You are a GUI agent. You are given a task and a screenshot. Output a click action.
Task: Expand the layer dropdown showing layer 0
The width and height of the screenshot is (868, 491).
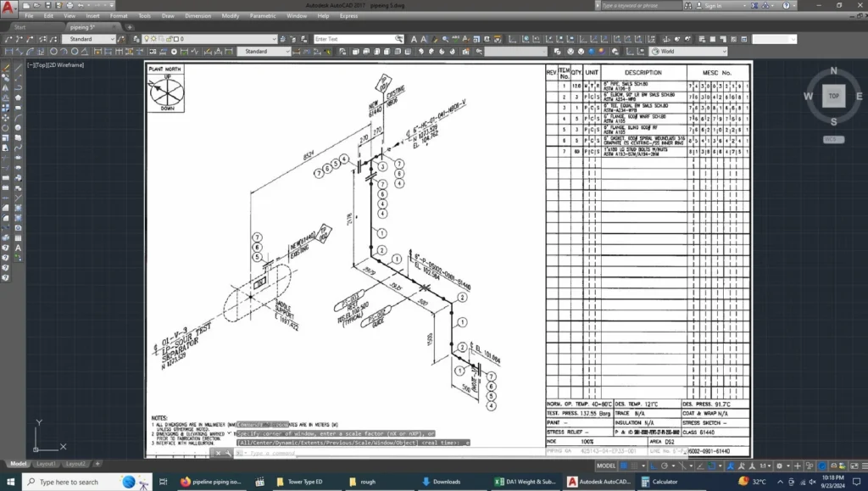tap(273, 39)
